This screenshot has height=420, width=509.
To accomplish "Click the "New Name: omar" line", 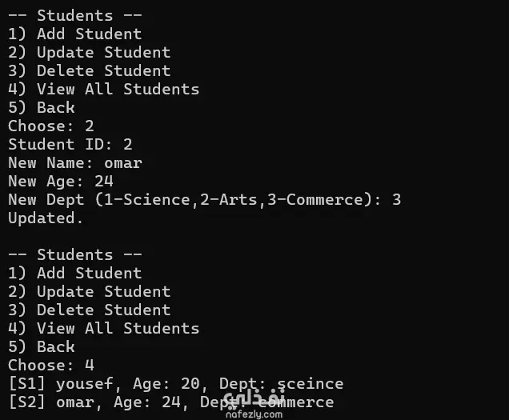I will click(75, 162).
